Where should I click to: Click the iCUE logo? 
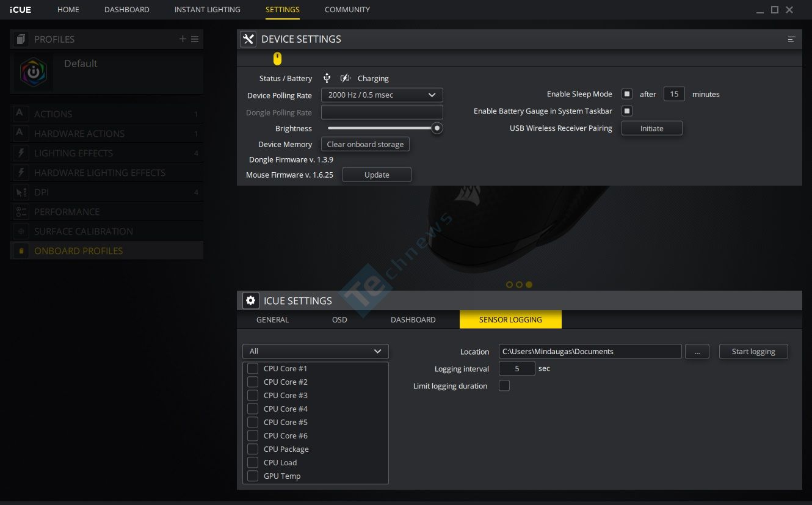(x=20, y=10)
